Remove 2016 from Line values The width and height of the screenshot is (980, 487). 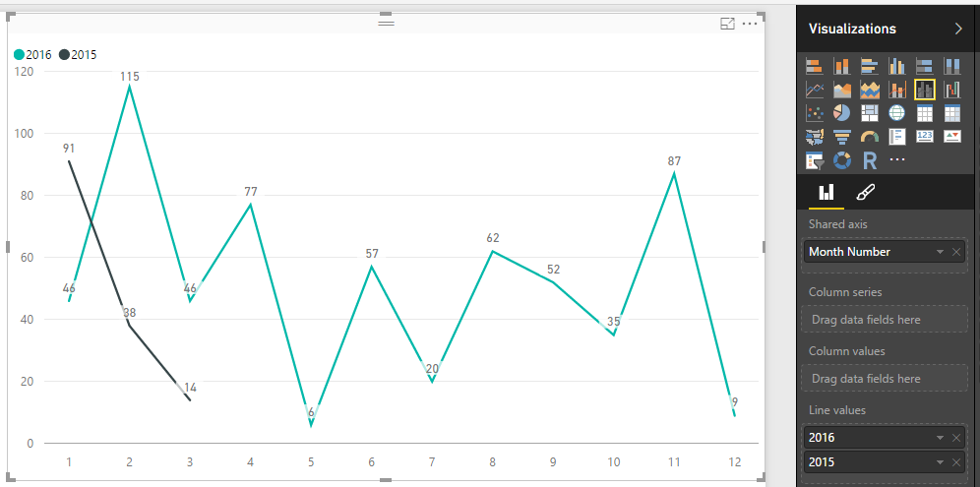pos(955,438)
